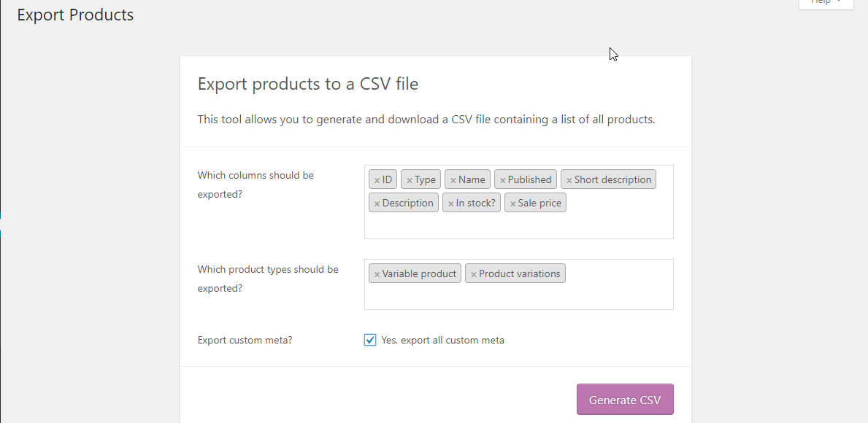
Task: Click the tool description paragraph text
Action: point(426,120)
